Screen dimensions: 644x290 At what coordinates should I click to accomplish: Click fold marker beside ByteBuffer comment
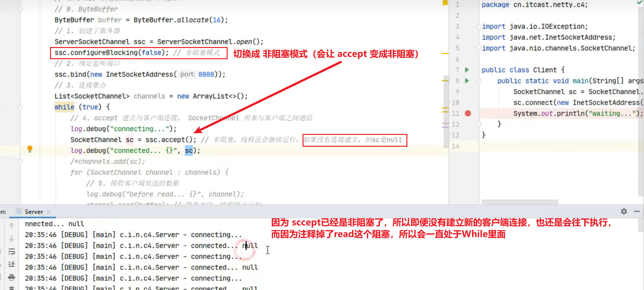point(20,9)
